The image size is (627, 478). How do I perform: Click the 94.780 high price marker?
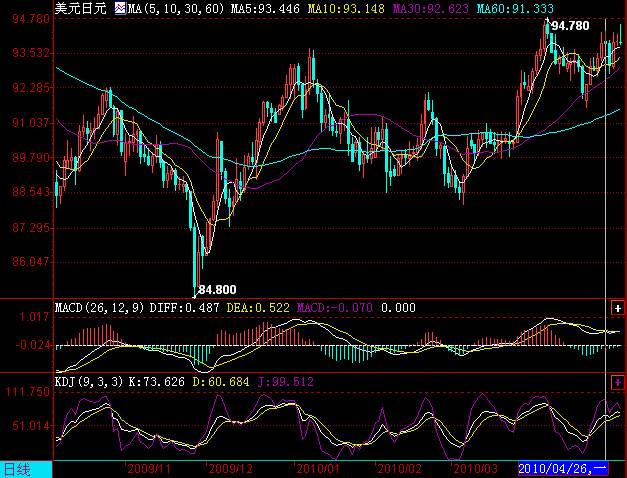pyautogui.click(x=570, y=26)
